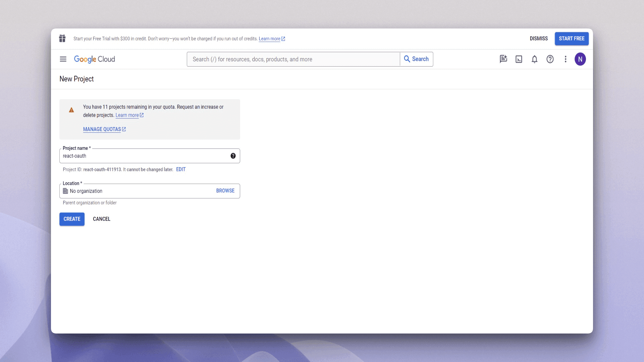Click BROWSE to pick an organization
Image resolution: width=644 pixels, height=362 pixels.
225,191
